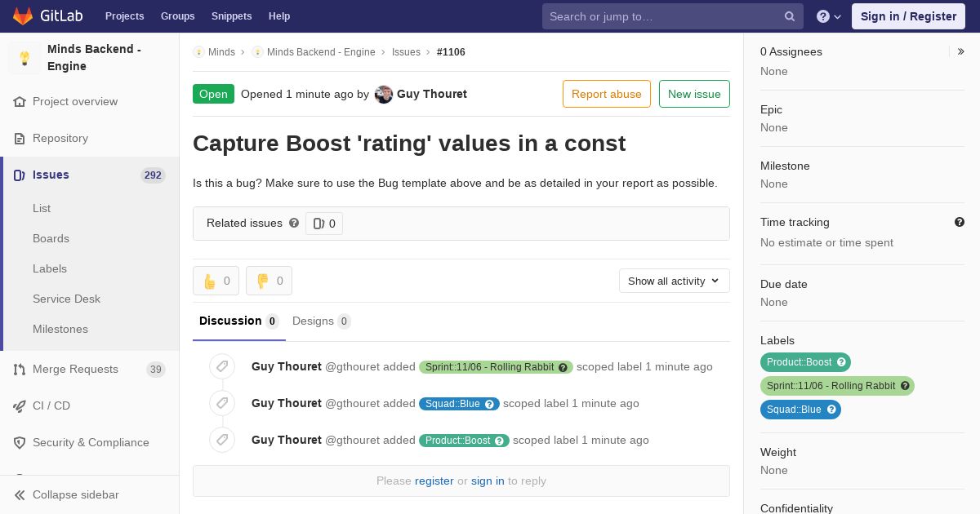Open Labels in the sidebar
Image resolution: width=980 pixels, height=514 pixels.
pos(50,269)
